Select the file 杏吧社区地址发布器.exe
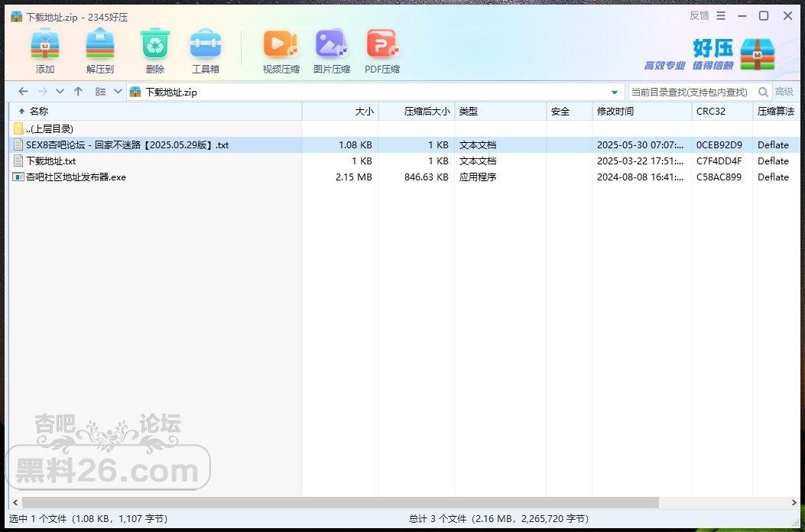This screenshot has width=805, height=532. 404,177
